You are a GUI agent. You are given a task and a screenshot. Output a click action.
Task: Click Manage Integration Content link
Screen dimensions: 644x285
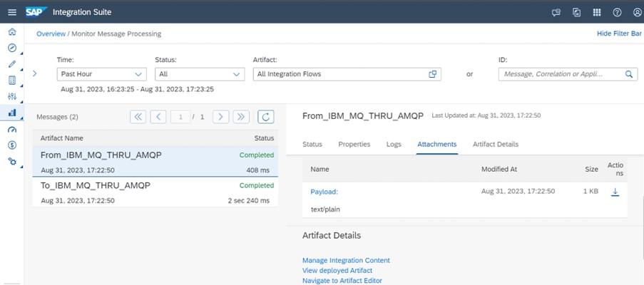(x=346, y=260)
